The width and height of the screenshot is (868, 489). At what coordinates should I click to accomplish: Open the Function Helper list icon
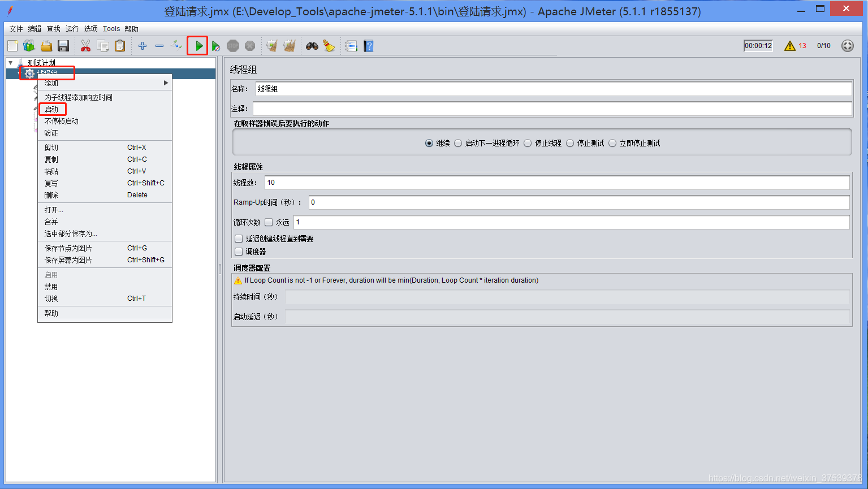(x=351, y=46)
